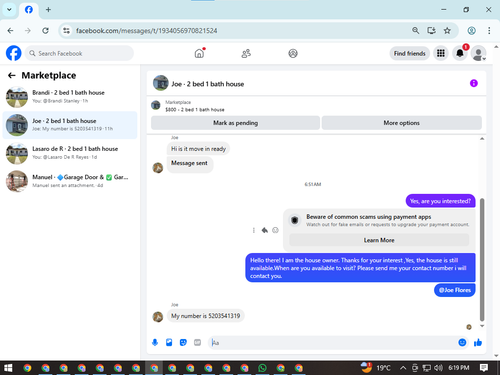The height and width of the screenshot is (375, 500).
Task: Click the message text input field
Action: coord(333,343)
